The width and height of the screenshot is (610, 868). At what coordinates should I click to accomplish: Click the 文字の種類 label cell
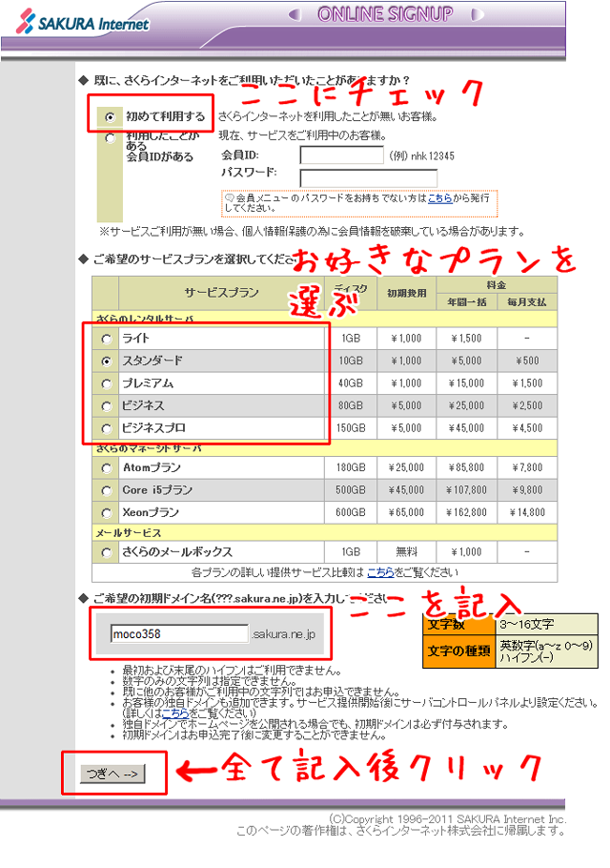pos(458,651)
